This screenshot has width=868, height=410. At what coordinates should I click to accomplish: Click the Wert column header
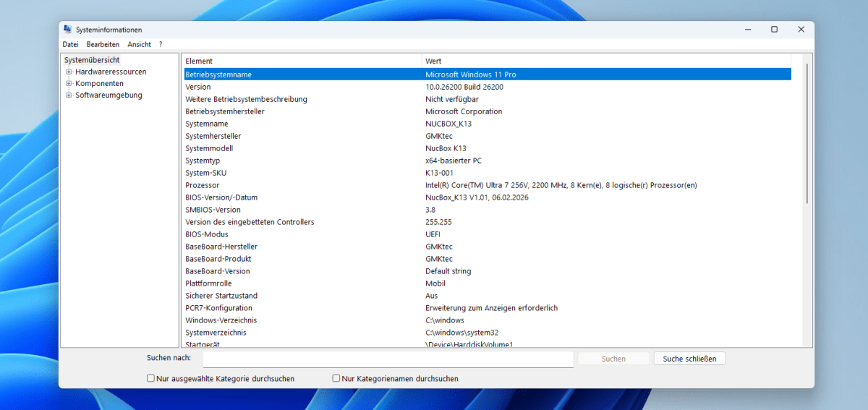[x=606, y=61]
